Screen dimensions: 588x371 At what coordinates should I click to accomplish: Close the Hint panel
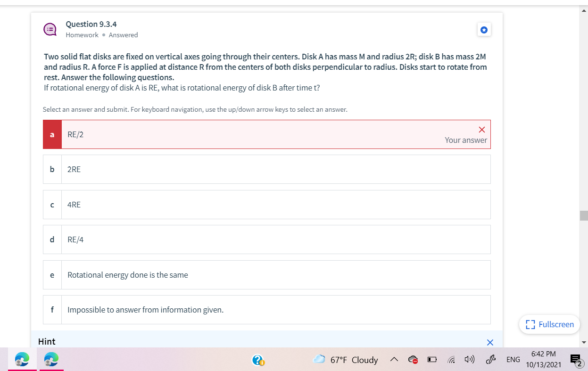point(490,342)
